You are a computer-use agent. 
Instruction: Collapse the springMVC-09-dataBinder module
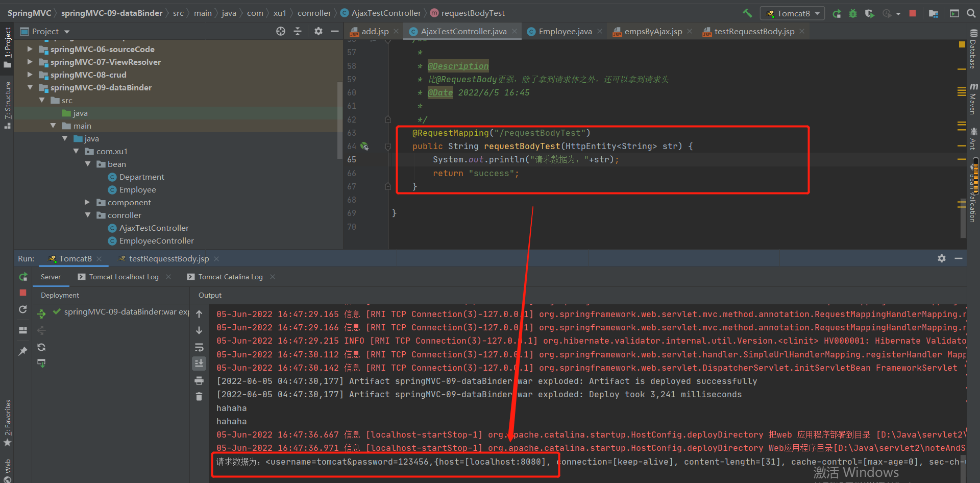pyautogui.click(x=30, y=87)
